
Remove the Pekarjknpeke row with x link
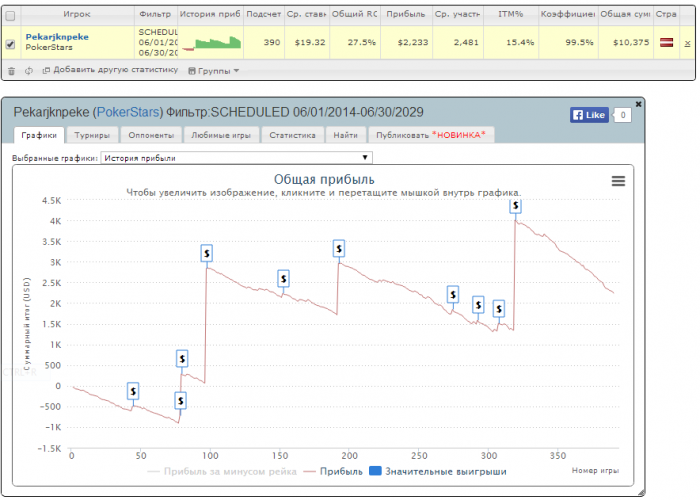(x=687, y=43)
